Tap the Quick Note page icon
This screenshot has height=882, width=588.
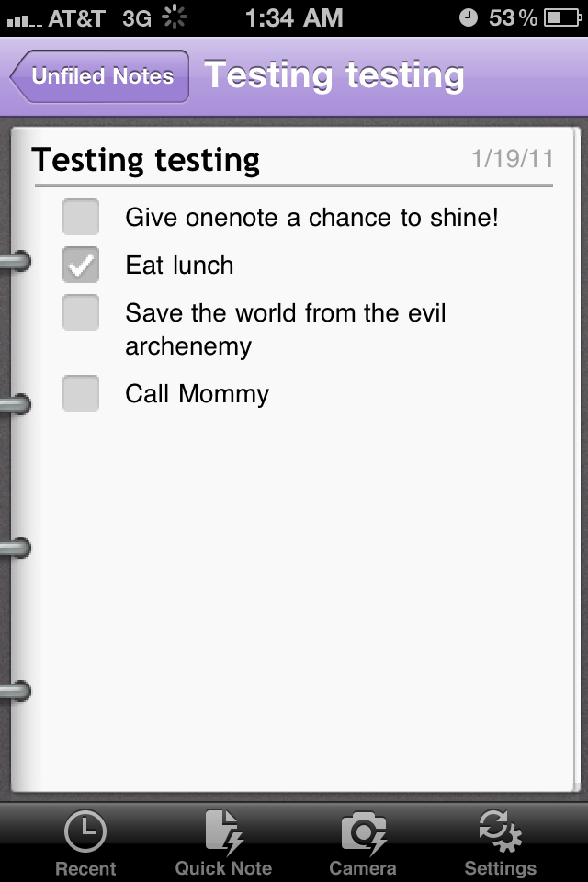[223, 832]
